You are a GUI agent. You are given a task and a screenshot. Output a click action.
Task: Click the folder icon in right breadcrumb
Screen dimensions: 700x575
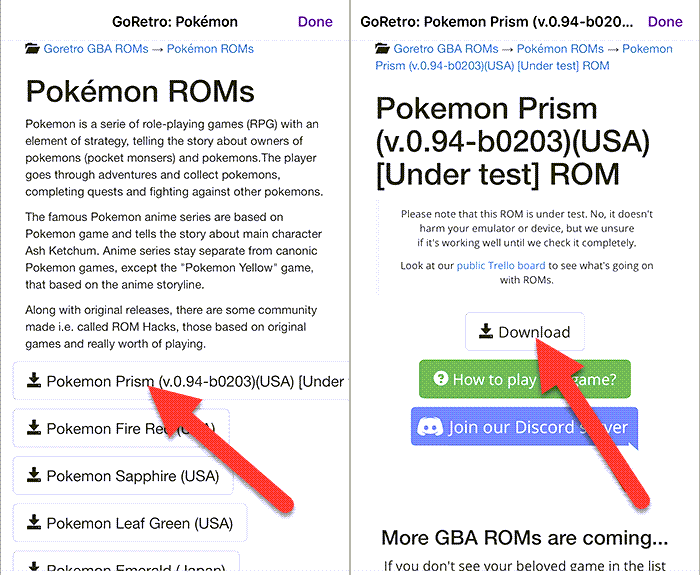(x=382, y=48)
